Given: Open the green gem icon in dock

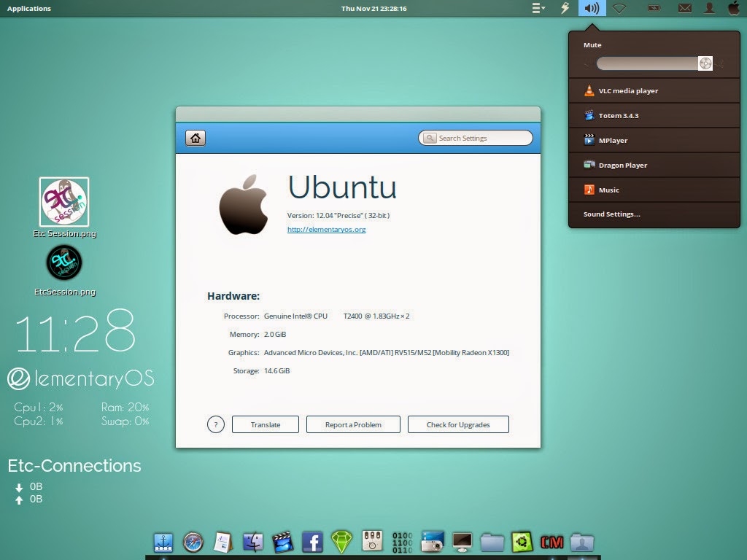Looking at the screenshot, I should tap(341, 542).
